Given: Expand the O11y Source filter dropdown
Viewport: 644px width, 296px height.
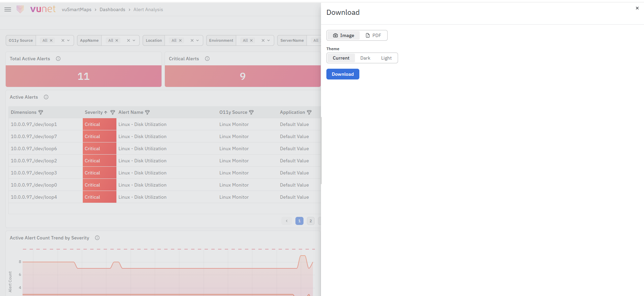Looking at the screenshot, I should 68,40.
